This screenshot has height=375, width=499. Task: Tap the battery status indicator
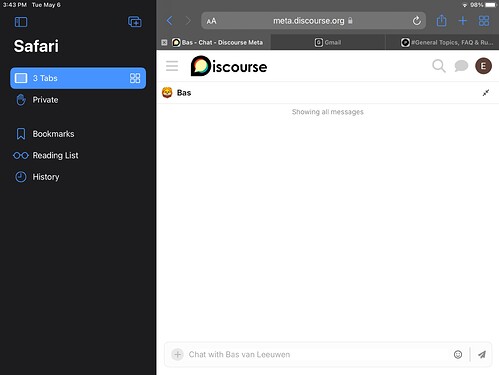tap(491, 5)
